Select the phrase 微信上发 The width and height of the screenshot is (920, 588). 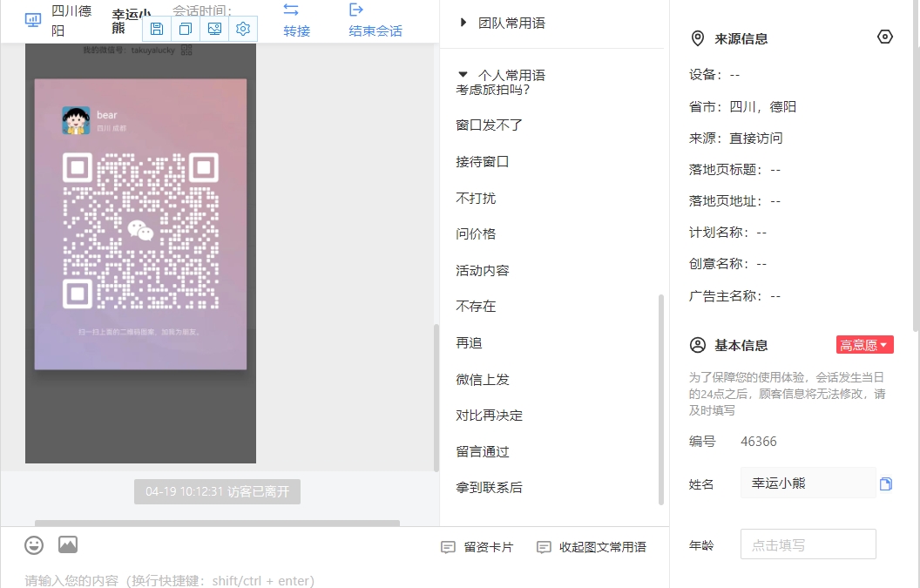(483, 379)
